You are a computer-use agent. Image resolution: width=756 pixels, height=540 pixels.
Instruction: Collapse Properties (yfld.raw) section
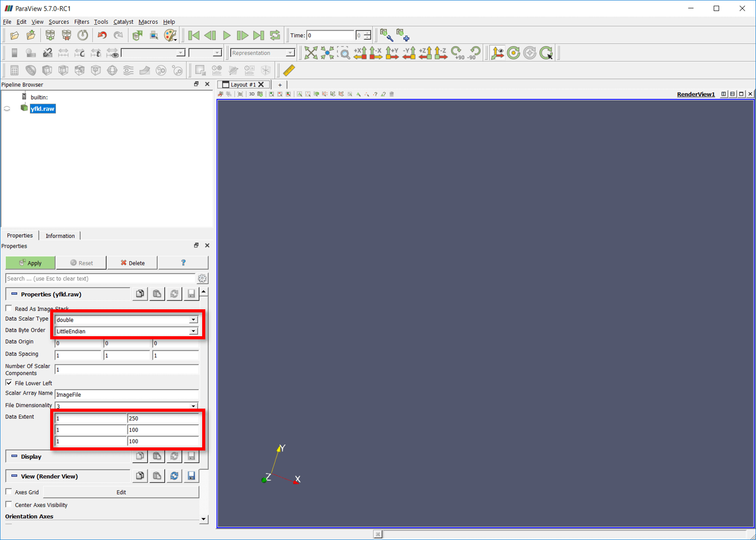14,294
